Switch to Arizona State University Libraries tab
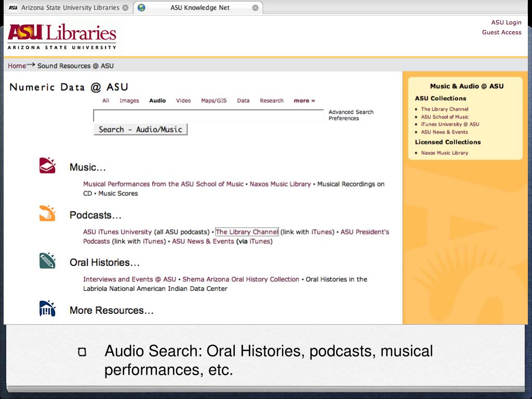Image resolution: width=532 pixels, height=399 pixels. tap(69, 7)
